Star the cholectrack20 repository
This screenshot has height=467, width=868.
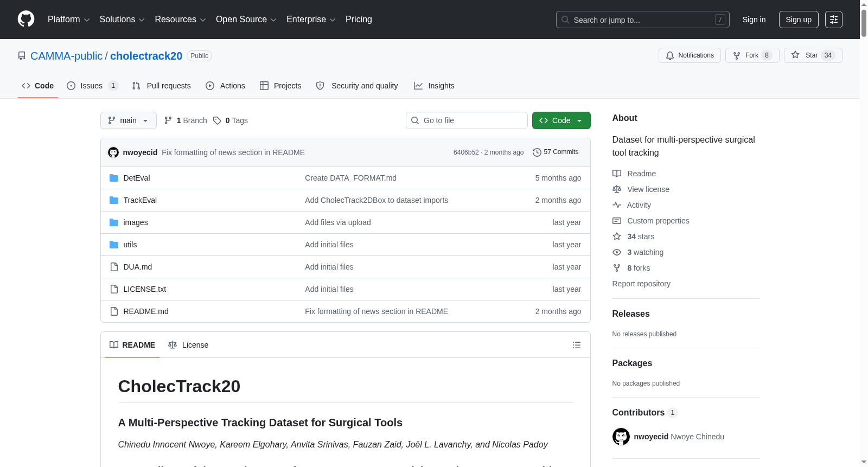click(813, 55)
